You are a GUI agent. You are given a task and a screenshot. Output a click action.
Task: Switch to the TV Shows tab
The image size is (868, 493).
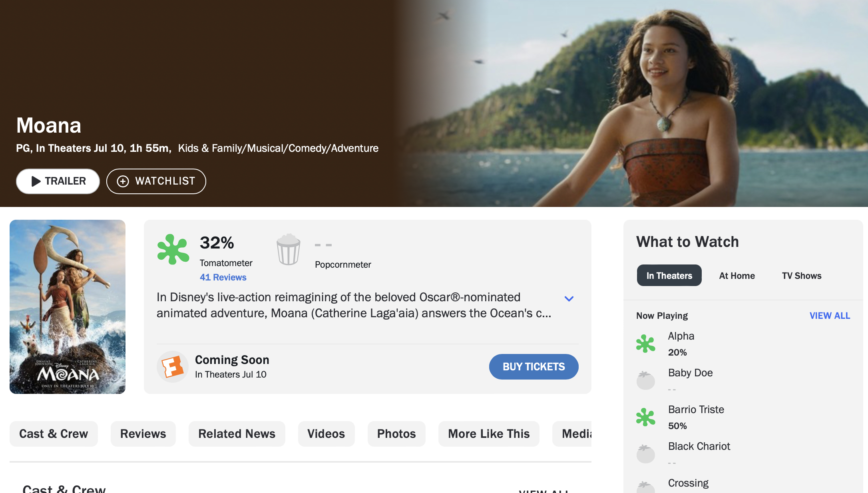coord(802,276)
